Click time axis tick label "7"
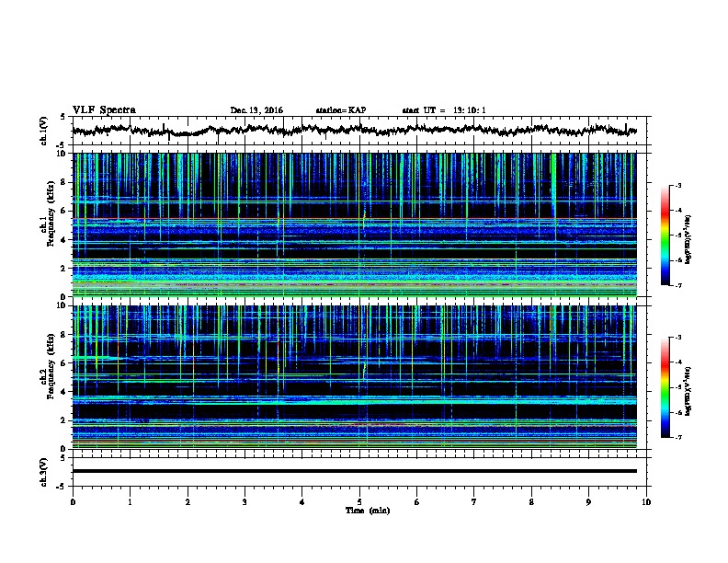The height and width of the screenshot is (563, 728). 474,502
